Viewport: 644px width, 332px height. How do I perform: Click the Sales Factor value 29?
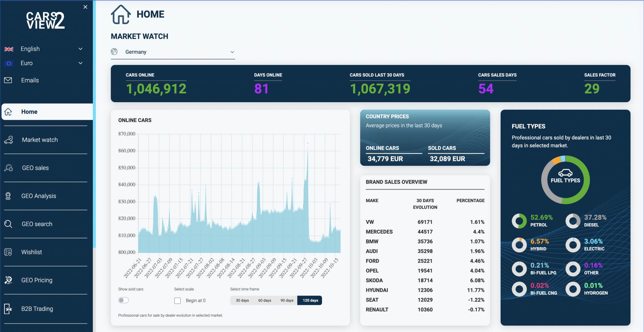[x=592, y=89]
